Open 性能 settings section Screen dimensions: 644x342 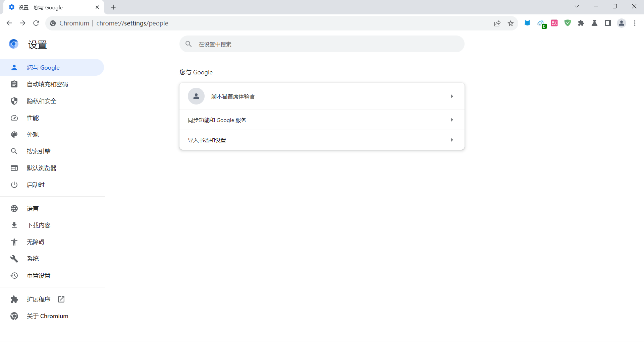pos(52,118)
